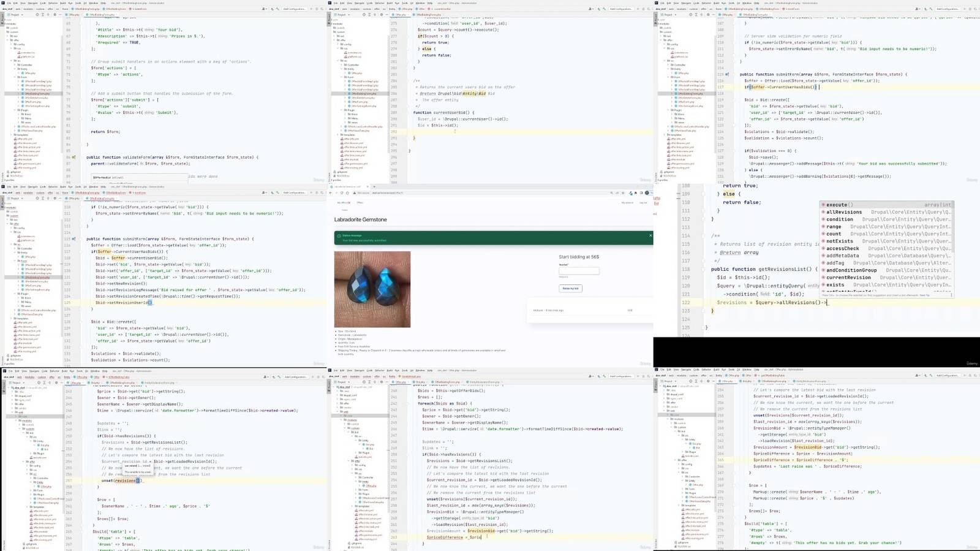The image size is (980, 551).
Task: Pick andConditionGroup from the completion list
Action: click(886, 270)
